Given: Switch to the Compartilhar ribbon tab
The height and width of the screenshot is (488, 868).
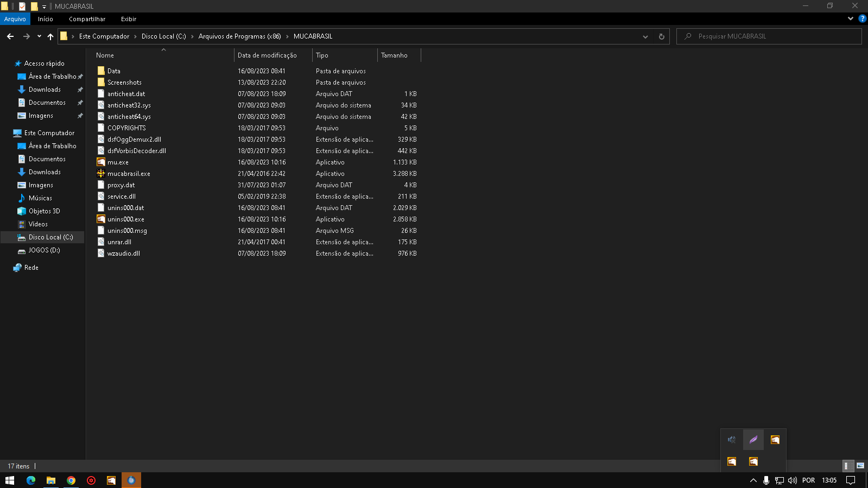Looking at the screenshot, I should tap(87, 19).
